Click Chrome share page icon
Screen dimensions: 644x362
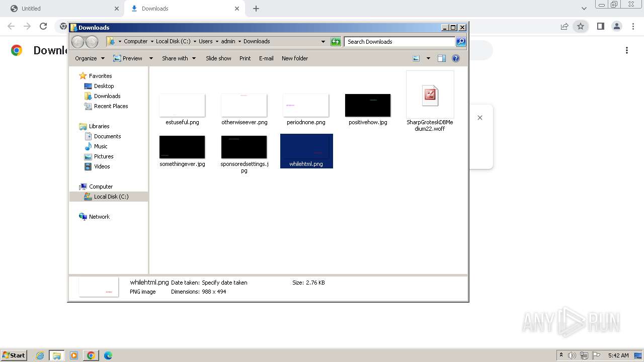(x=565, y=26)
